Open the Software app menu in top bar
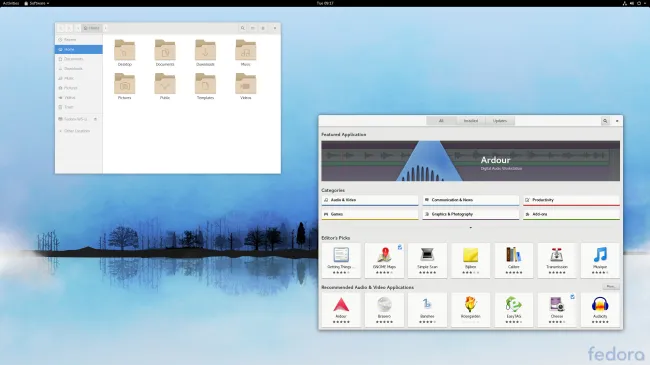This screenshot has width=650, height=365. (37, 3)
